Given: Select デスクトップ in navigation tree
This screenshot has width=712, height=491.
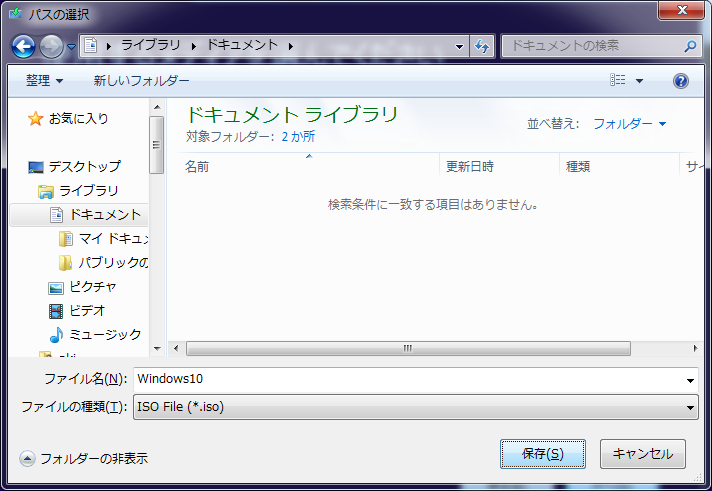Looking at the screenshot, I should (x=84, y=167).
